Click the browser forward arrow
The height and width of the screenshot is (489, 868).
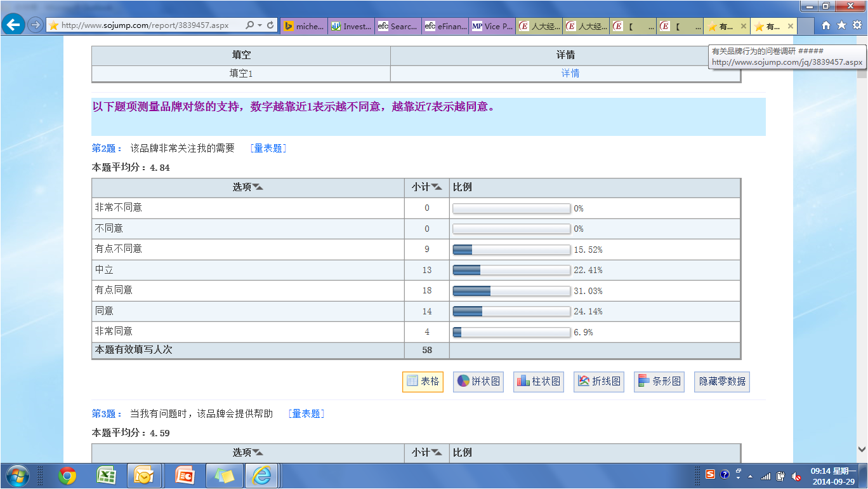36,25
